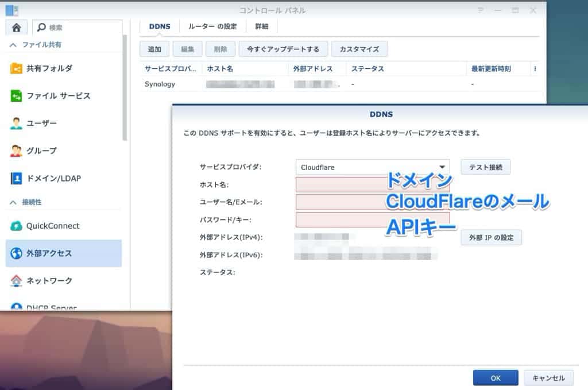Click the 追加 button
The width and height of the screenshot is (588, 390).
(x=154, y=49)
